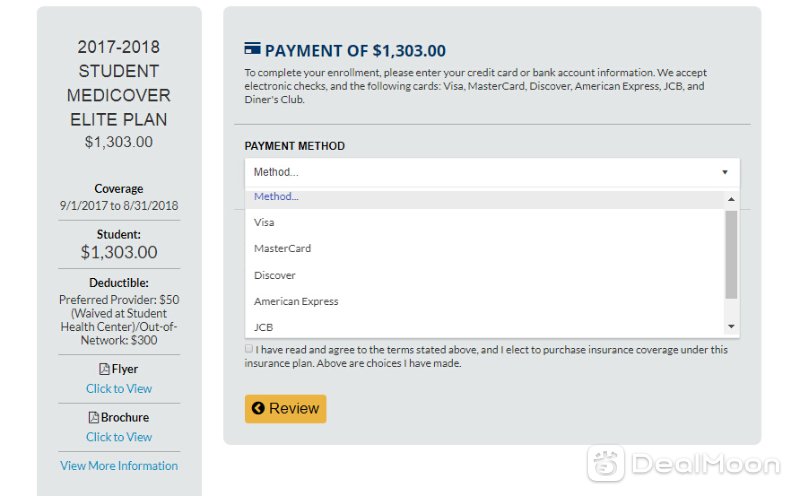This screenshot has width=800, height=496.
Task: Open the Flyer Click to View link
Action: tap(119, 389)
